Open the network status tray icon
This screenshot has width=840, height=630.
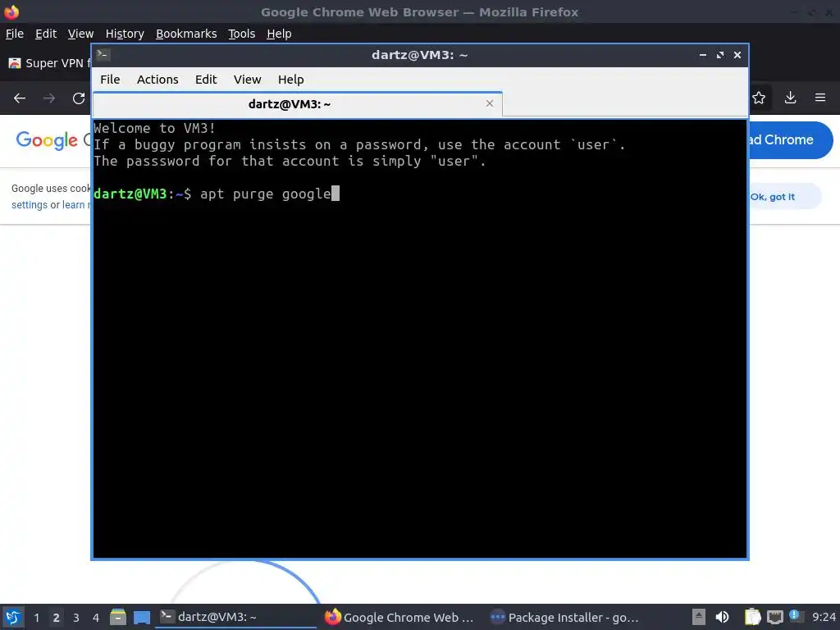[x=774, y=617]
